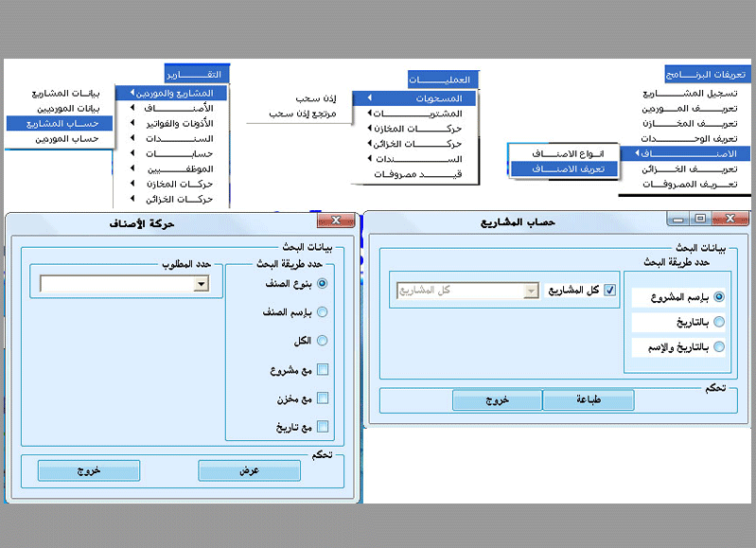Select الموظفين entry in reports menu
This screenshot has width=756, height=548.
[x=171, y=168]
